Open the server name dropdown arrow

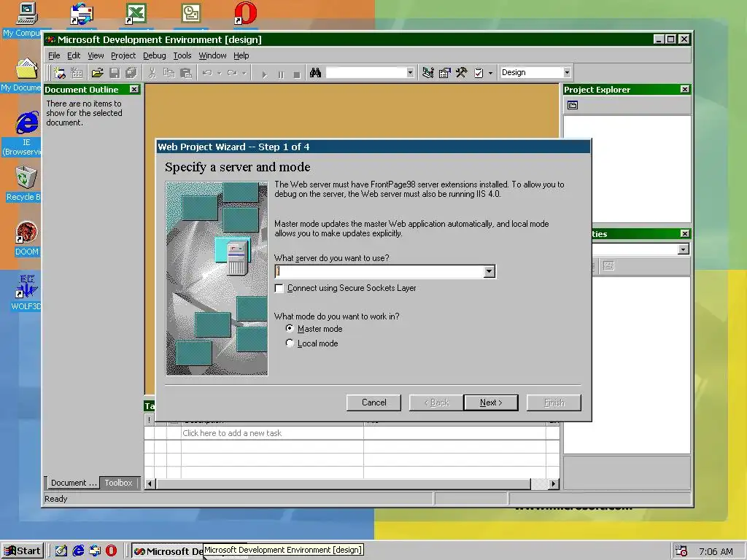pos(489,271)
